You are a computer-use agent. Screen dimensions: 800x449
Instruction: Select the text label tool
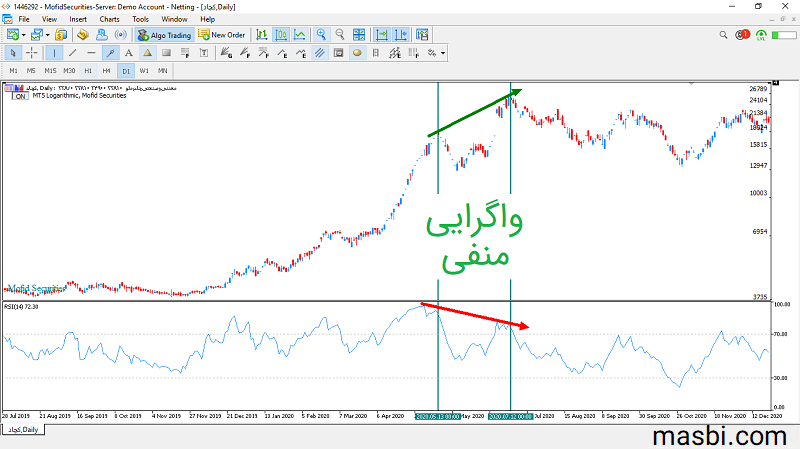(129, 53)
